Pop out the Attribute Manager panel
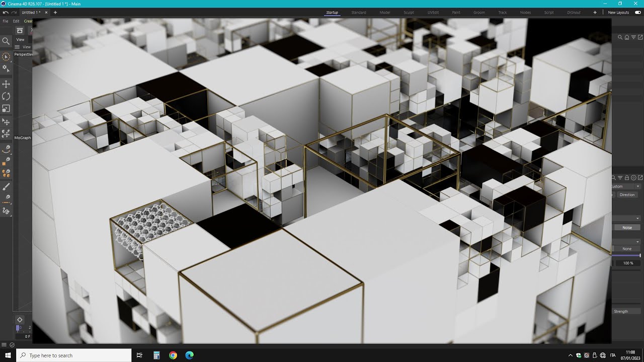644x362 pixels. [x=640, y=177]
